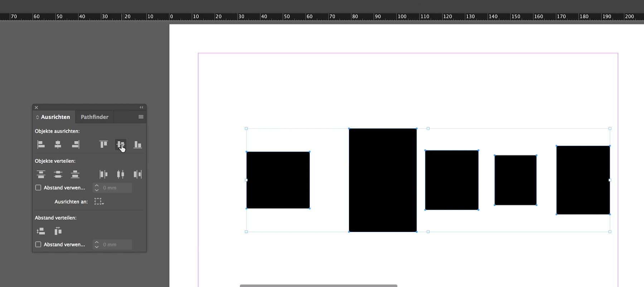Distribute objects by bottom edges
Screen dimensions: 644x287
point(75,174)
